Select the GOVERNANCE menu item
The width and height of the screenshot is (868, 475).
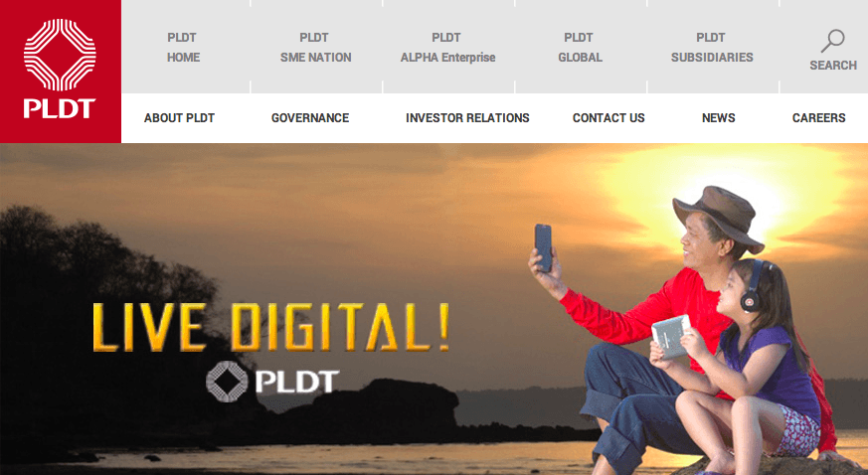click(310, 118)
